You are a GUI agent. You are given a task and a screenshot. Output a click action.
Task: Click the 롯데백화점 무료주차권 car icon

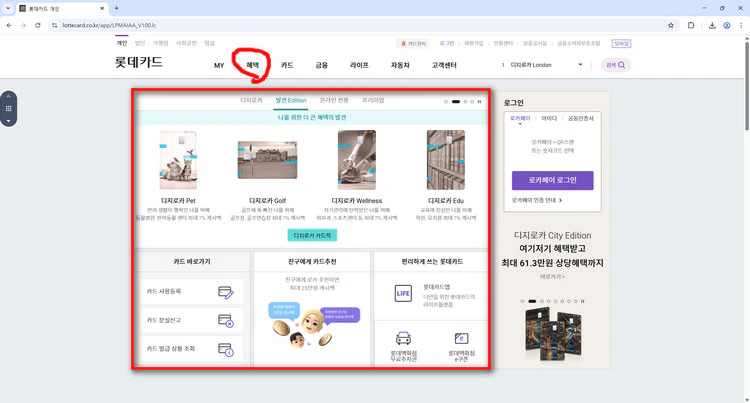point(403,338)
